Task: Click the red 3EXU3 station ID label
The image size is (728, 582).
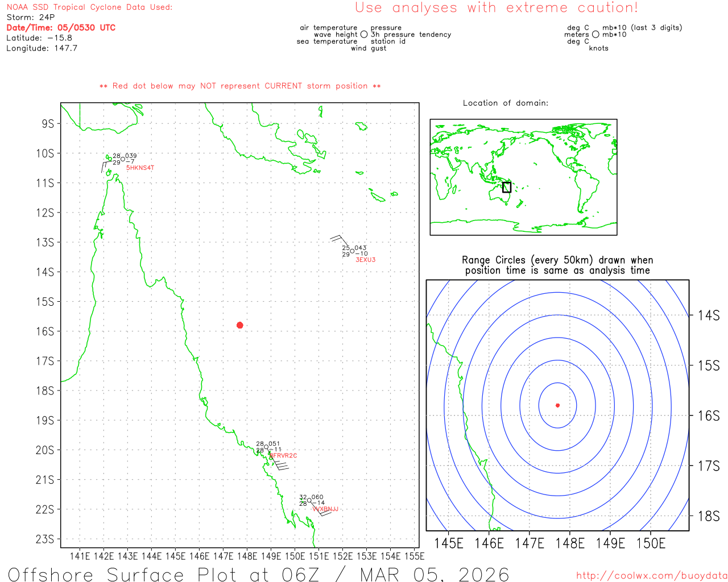Action: (x=366, y=260)
